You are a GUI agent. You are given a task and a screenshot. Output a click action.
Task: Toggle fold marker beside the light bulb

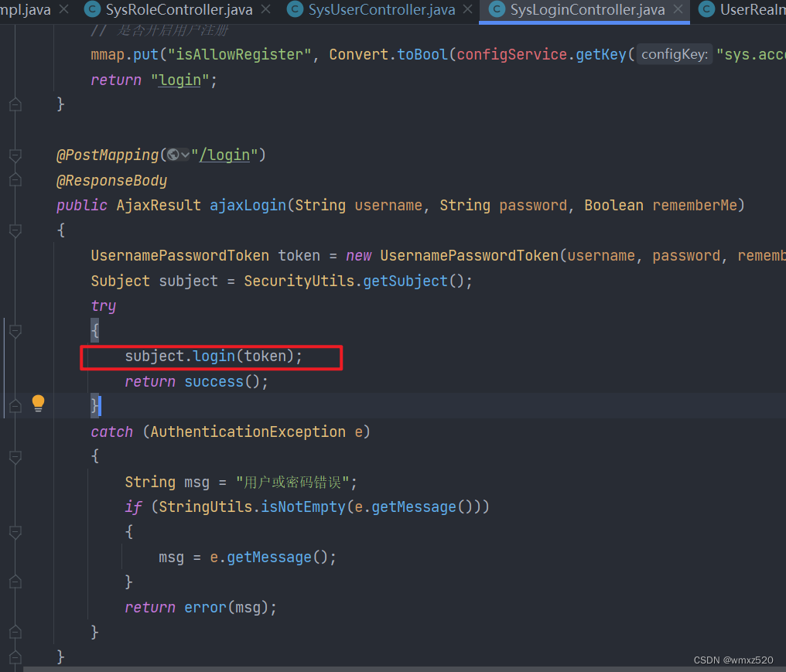pos(15,406)
